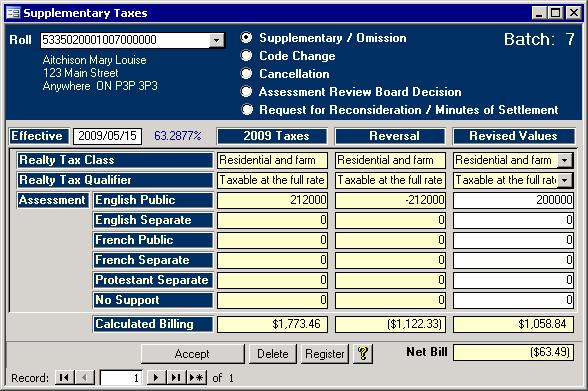The width and height of the screenshot is (588, 391).
Task: Click Revised Values English Separate field
Action: [x=513, y=220]
